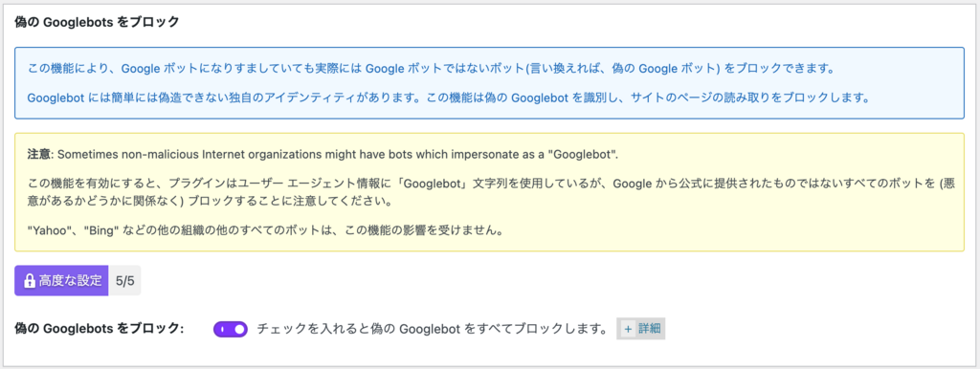Click the "Yahoo"、"Bing" sentence in yellow notice
This screenshot has height=369, width=980.
click(x=266, y=230)
